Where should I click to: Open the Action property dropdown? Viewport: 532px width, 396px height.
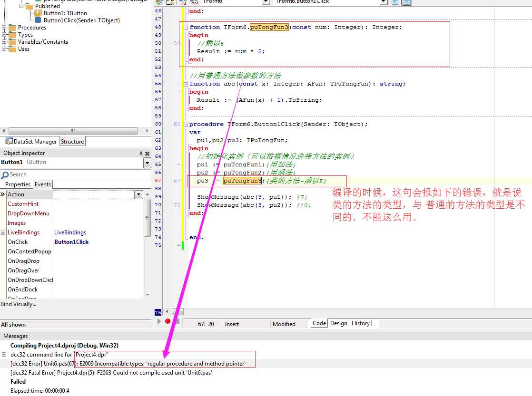138,194
